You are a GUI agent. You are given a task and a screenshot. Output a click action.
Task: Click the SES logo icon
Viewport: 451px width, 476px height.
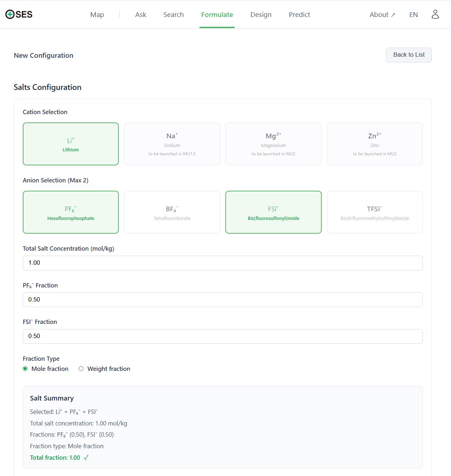tap(10, 14)
